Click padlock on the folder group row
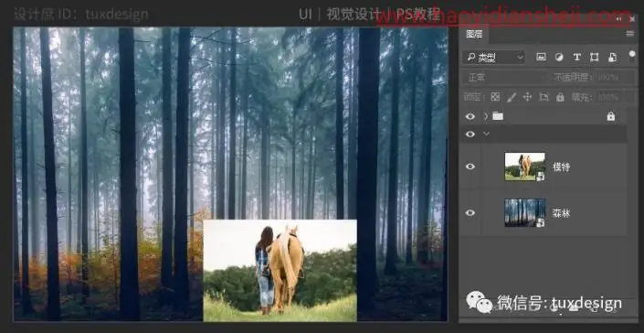This screenshot has height=333, width=644. 611,116
